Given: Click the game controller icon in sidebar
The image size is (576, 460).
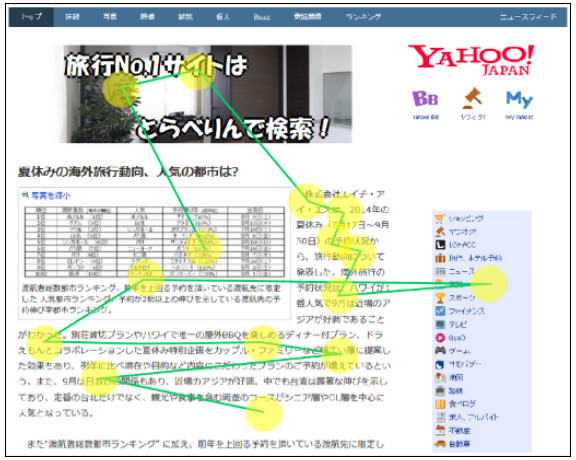Looking at the screenshot, I should click(440, 351).
